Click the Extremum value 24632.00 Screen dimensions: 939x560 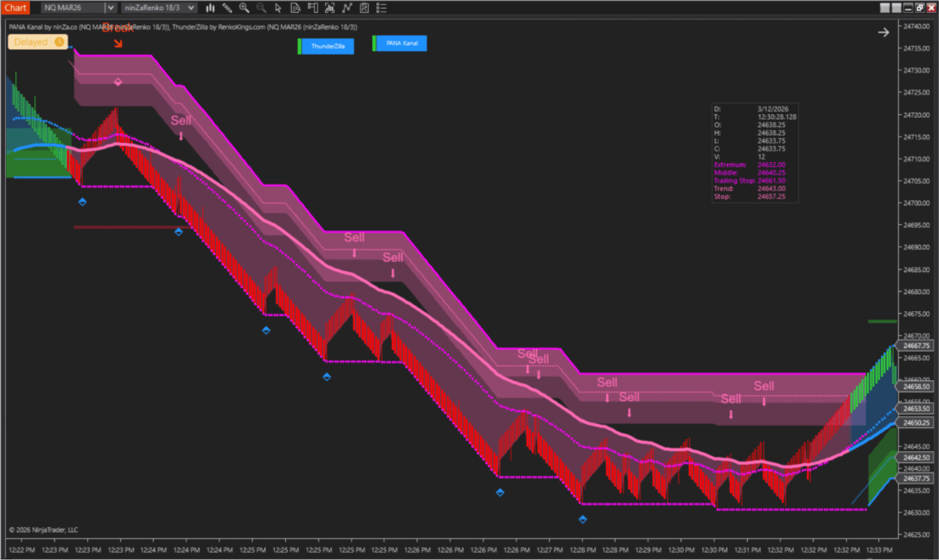771,165
